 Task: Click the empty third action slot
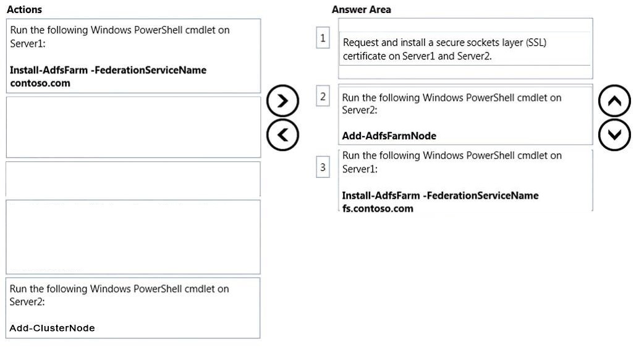click(x=133, y=179)
